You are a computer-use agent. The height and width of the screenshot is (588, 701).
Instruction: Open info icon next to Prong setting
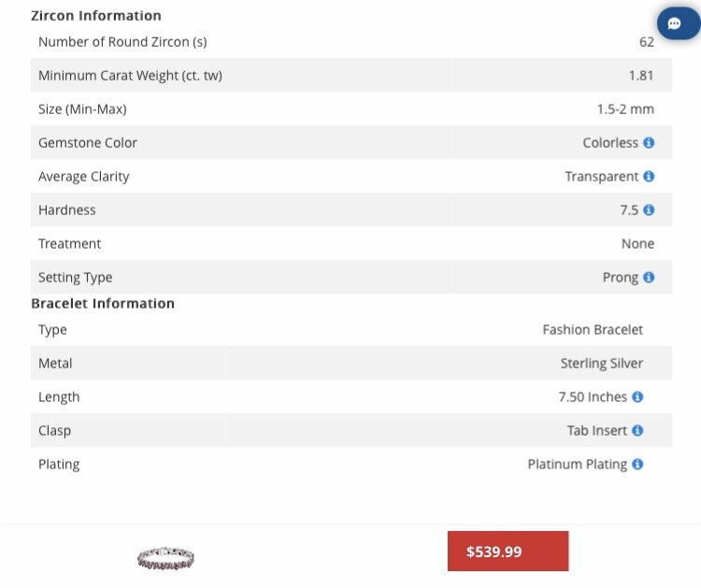[649, 278]
